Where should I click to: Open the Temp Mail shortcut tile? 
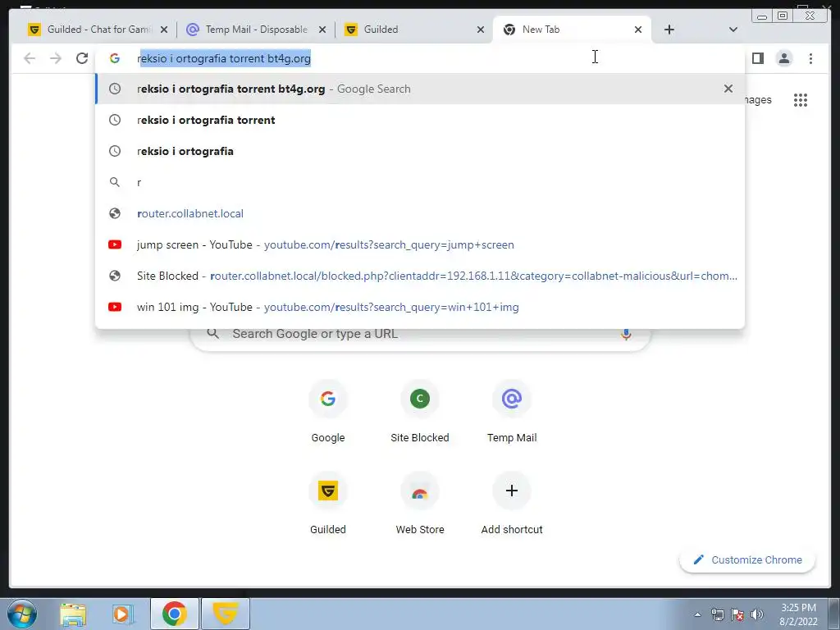click(x=512, y=412)
